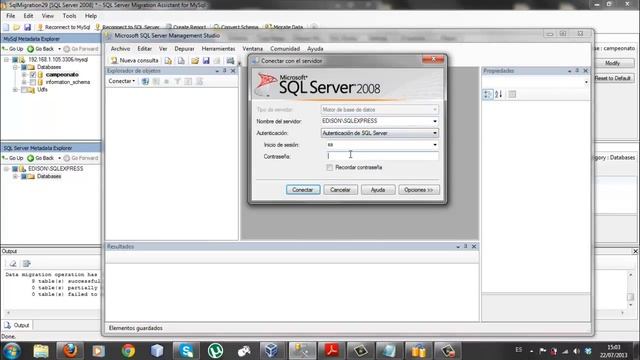Open the Conectar dropdown in Explorador de objetos
Viewport: 640px width, 360px height.
pos(122,81)
